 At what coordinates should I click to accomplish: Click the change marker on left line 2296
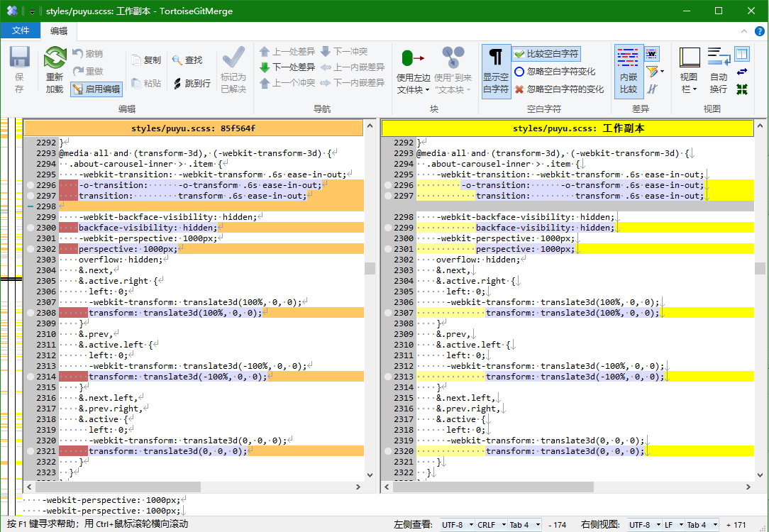coord(31,185)
